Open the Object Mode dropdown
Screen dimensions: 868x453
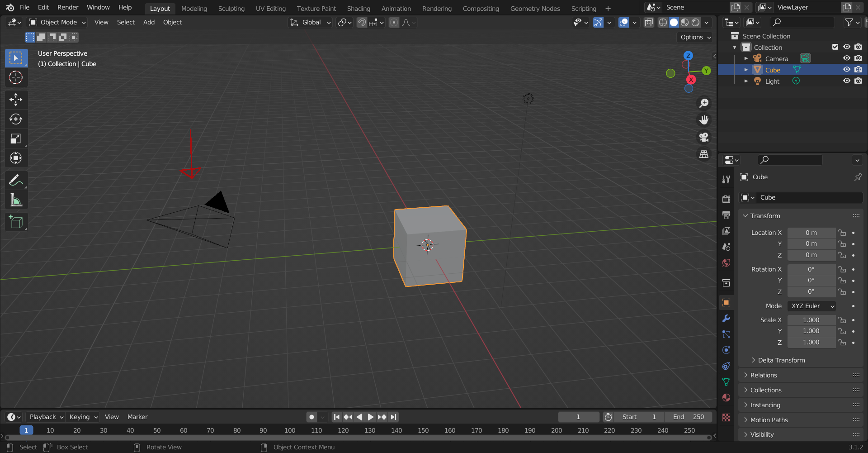pos(57,22)
